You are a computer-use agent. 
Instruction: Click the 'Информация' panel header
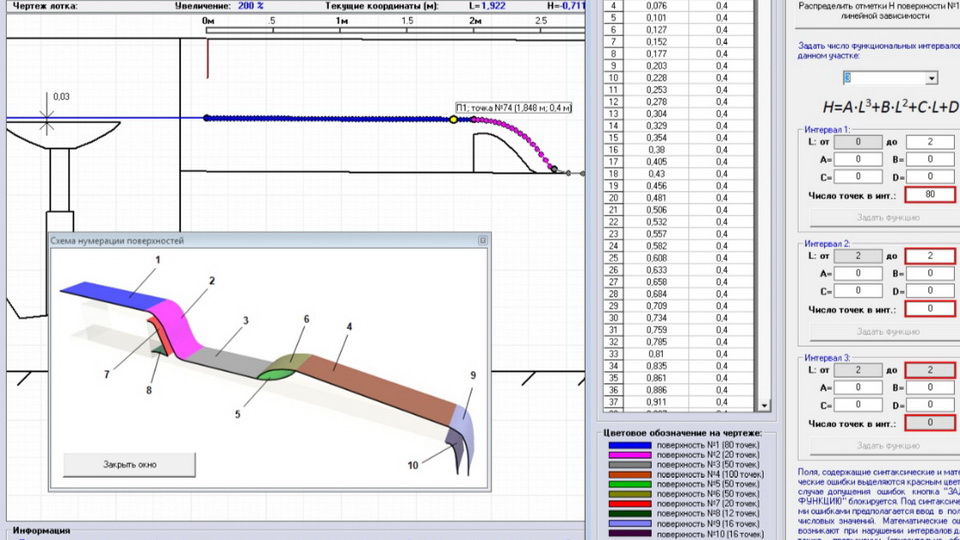[x=41, y=531]
